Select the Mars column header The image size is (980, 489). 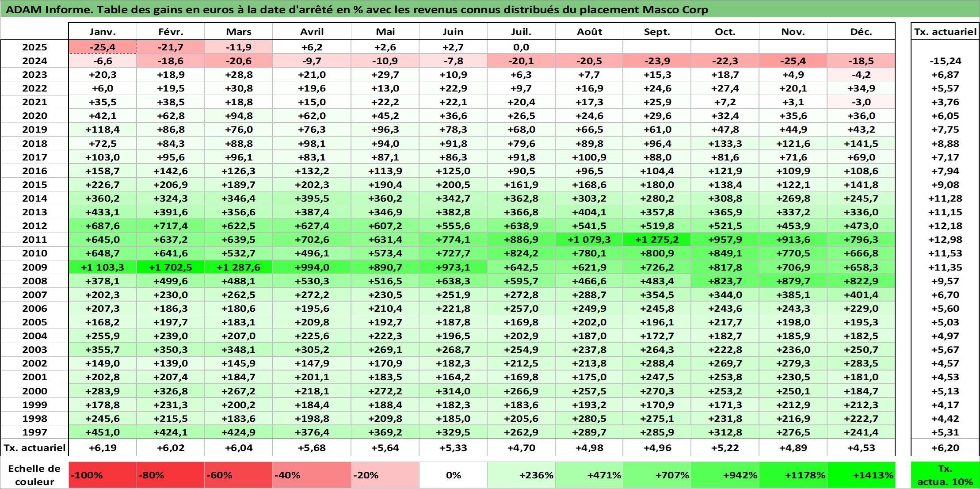click(239, 32)
